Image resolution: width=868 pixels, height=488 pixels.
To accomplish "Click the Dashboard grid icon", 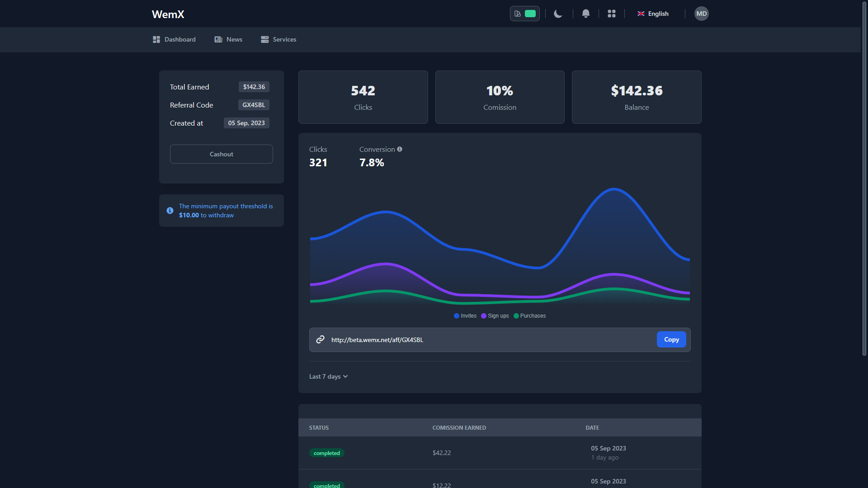I will [156, 39].
